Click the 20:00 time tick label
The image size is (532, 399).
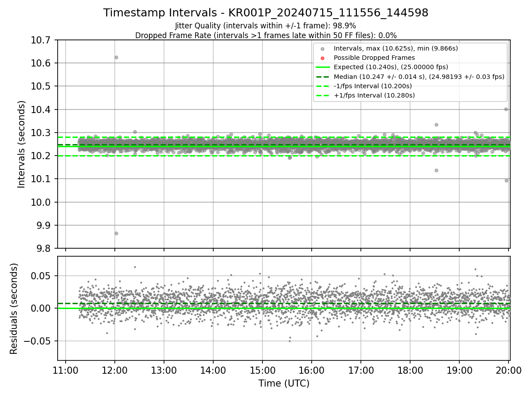click(508, 370)
